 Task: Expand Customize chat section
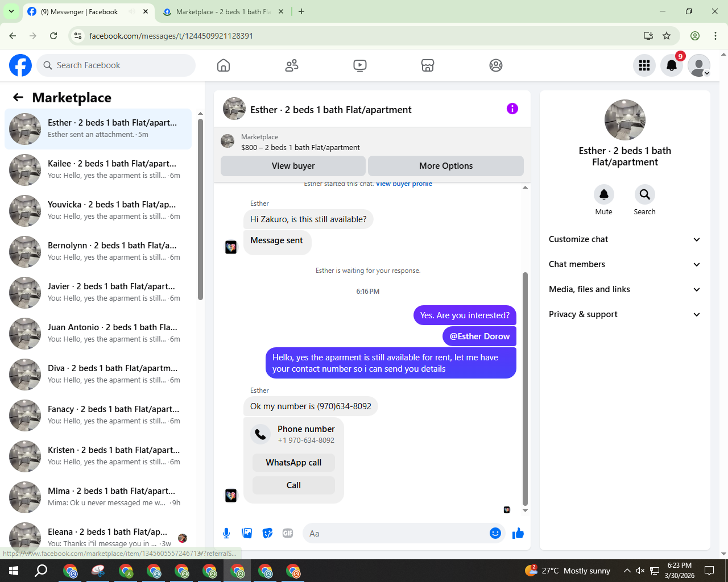pos(624,239)
